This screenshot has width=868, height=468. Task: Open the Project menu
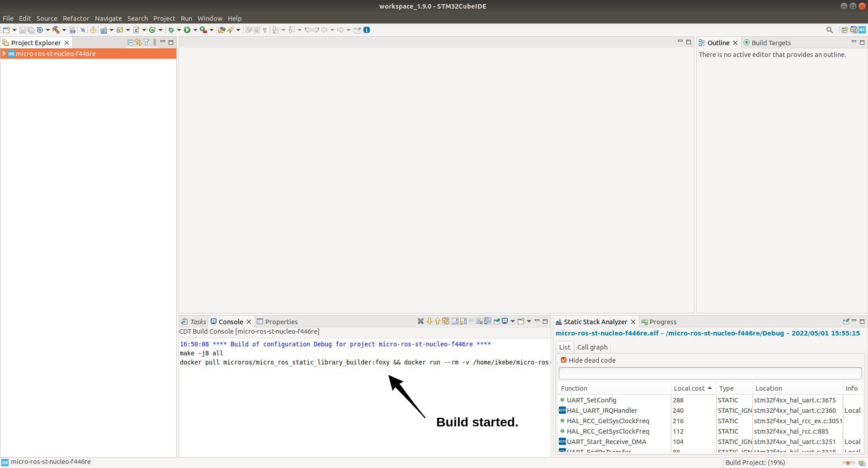[x=164, y=19]
